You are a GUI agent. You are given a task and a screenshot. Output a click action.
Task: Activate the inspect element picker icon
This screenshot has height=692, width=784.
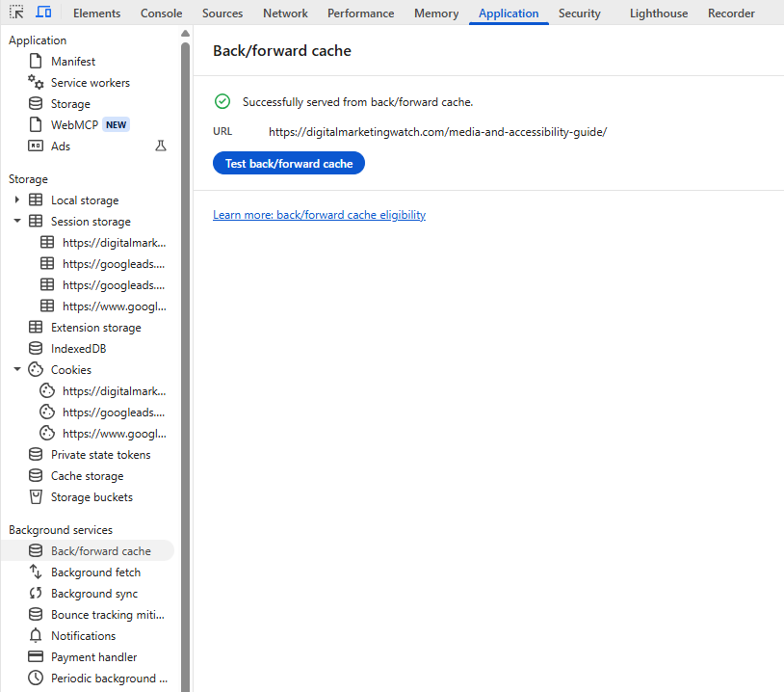pos(16,13)
